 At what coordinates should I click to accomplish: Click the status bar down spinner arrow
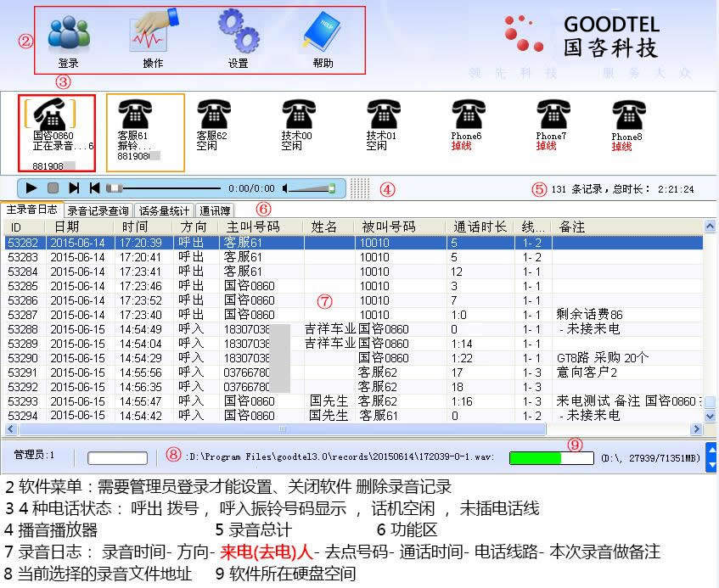pyautogui.click(x=712, y=465)
